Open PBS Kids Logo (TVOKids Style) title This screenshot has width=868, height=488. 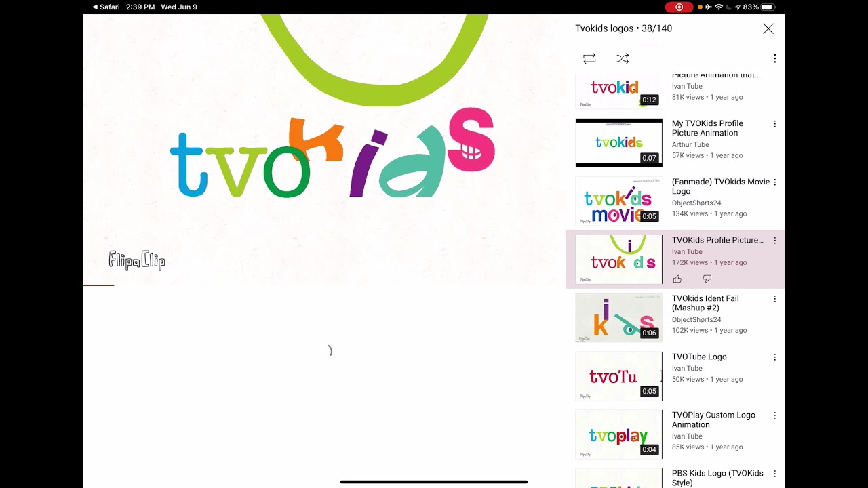(717, 478)
